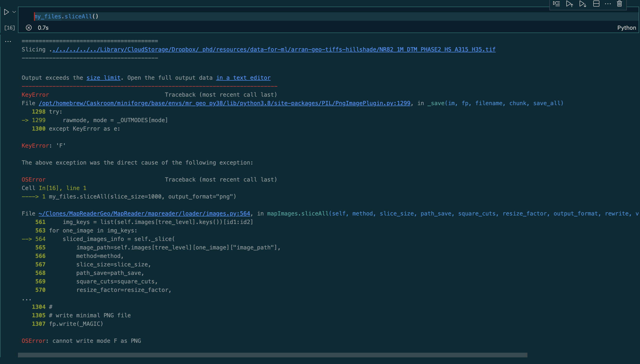The width and height of the screenshot is (640, 364).
Task: Delete the notebook cell
Action: (619, 4)
